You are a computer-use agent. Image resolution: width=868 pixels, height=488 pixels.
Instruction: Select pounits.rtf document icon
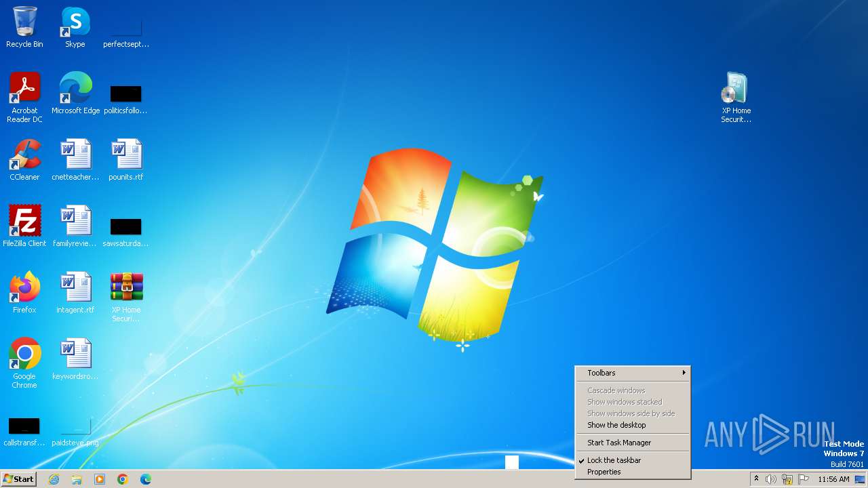tap(126, 160)
